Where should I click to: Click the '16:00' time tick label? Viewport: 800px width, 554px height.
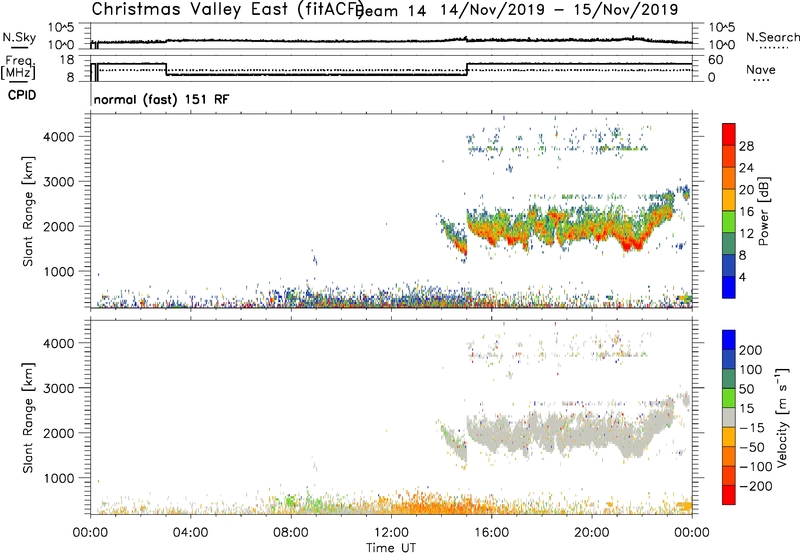491,533
